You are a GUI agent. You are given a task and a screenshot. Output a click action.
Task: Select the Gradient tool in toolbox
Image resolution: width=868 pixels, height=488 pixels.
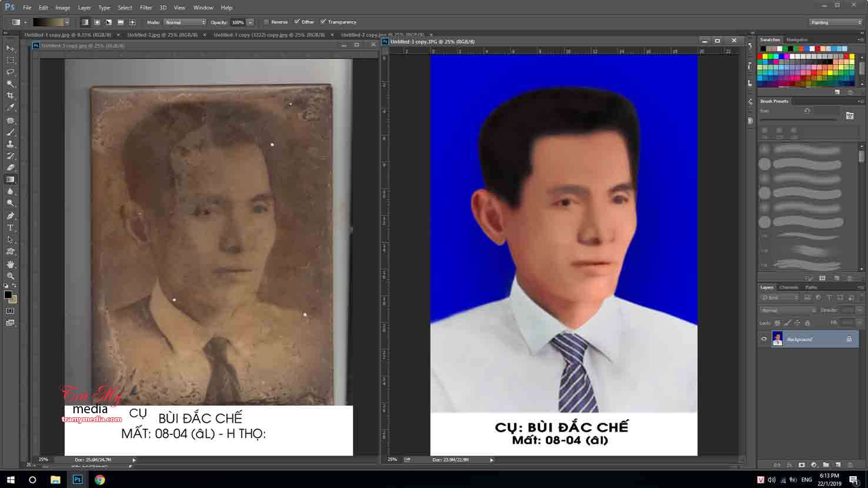tap(10, 180)
